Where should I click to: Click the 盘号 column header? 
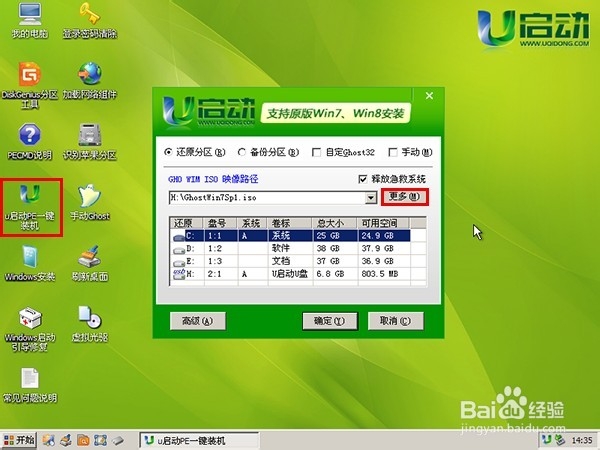click(221, 223)
